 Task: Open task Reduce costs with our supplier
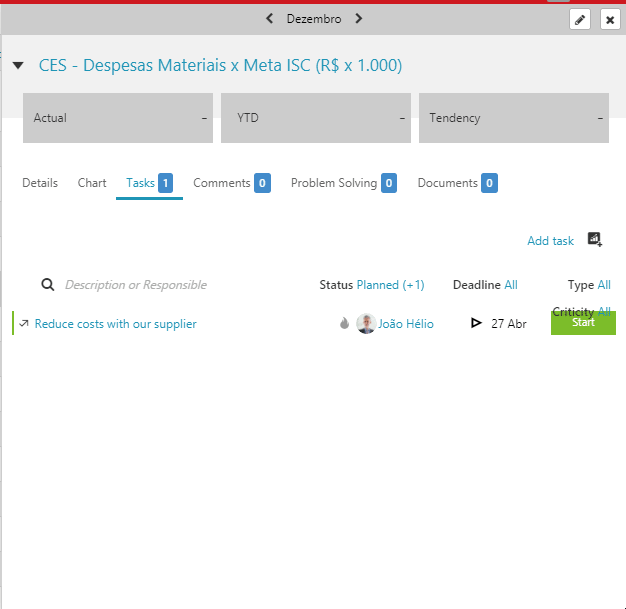pos(115,324)
